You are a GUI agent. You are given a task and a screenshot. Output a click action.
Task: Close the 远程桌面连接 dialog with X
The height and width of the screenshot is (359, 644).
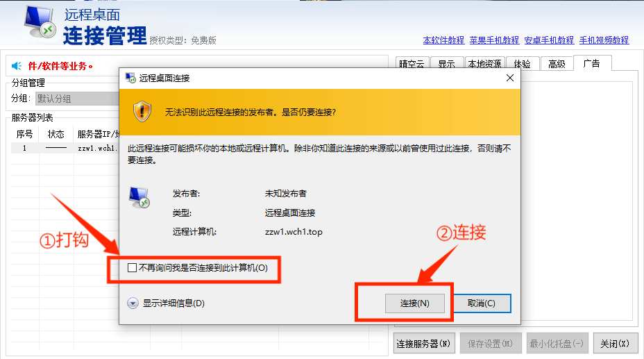click(510, 78)
